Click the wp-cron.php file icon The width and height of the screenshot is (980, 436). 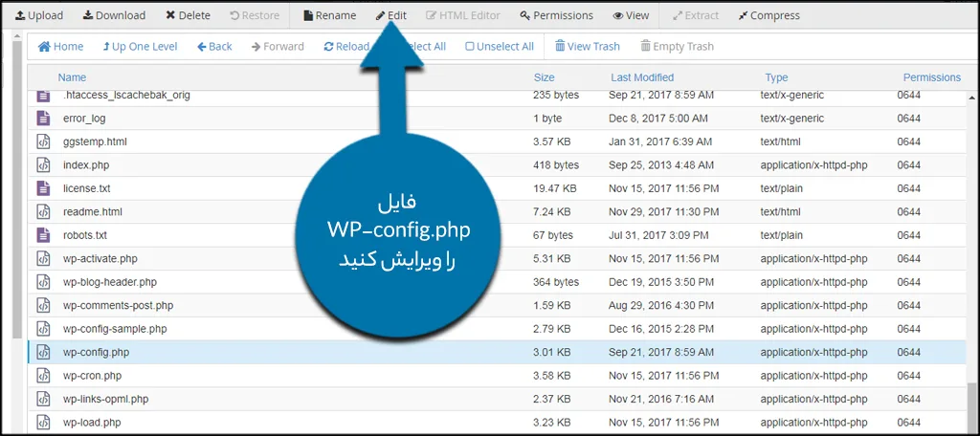pos(42,376)
